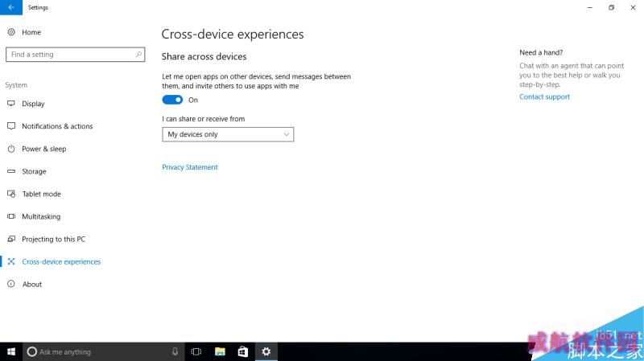Open the Privacy Statement link
This screenshot has width=644, height=361.
190,167
